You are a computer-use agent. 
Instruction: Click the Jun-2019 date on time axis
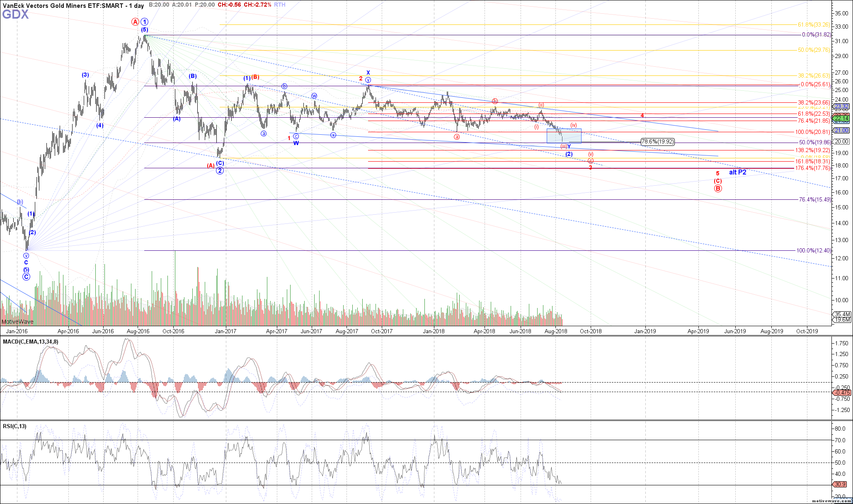[735, 331]
